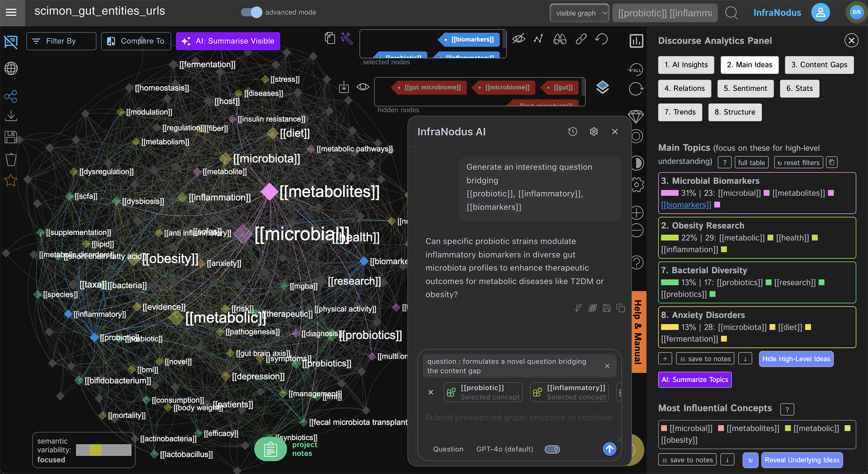Toggle the half-circle contrast mode icon
The height and width of the screenshot is (474, 868).
(x=637, y=163)
